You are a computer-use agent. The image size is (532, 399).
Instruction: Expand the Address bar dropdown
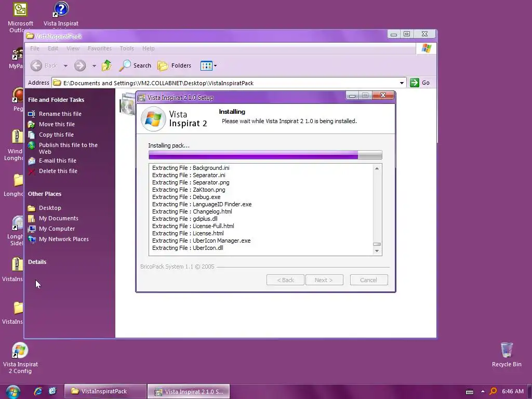[x=402, y=83]
